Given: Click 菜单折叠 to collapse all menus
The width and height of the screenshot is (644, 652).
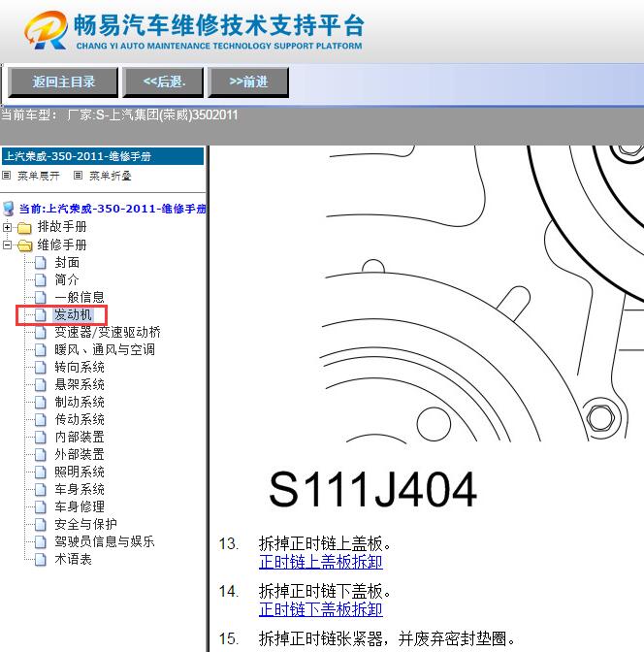Looking at the screenshot, I should pyautogui.click(x=111, y=176).
